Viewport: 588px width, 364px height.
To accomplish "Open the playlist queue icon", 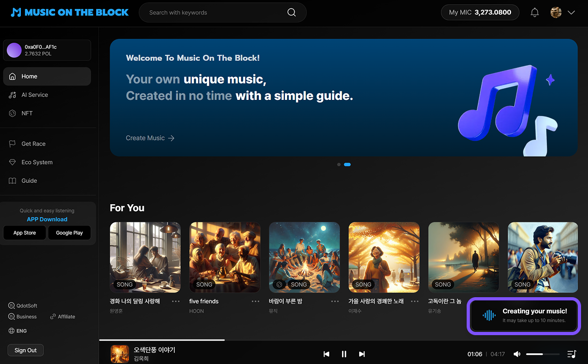I will 571,354.
